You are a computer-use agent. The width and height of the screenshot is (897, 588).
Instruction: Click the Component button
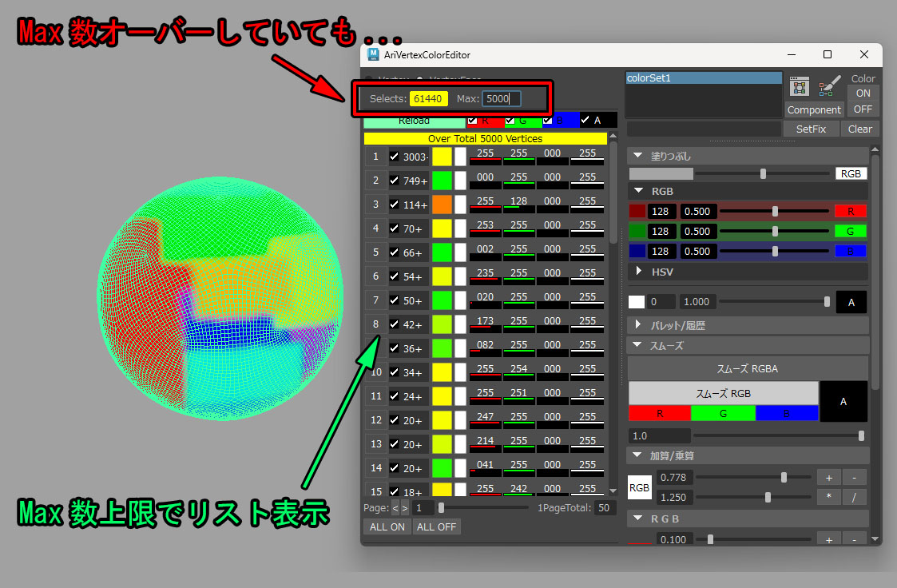pyautogui.click(x=814, y=109)
